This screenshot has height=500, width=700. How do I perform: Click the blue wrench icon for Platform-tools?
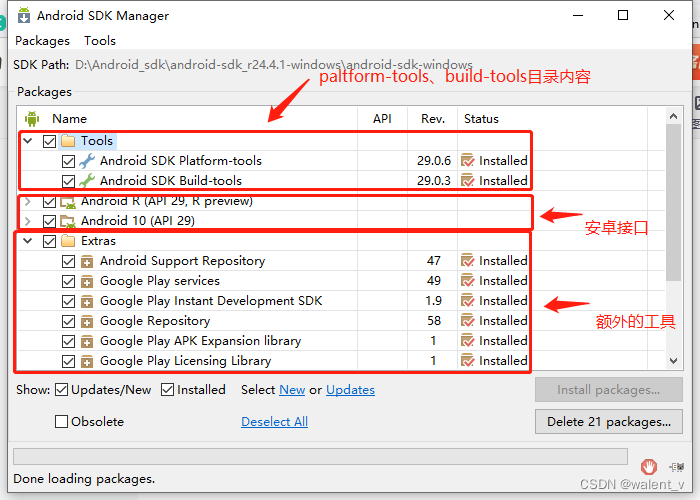(87, 161)
